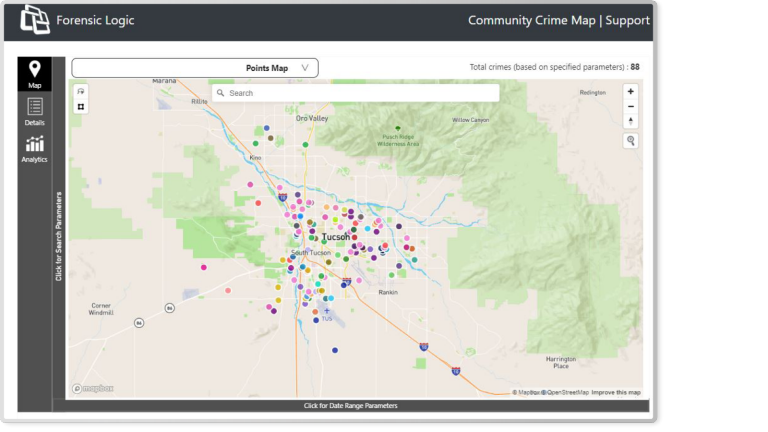This screenshot has height=432, width=768.
Task: Click the lasso draw tool on the map
Action: coord(81,91)
